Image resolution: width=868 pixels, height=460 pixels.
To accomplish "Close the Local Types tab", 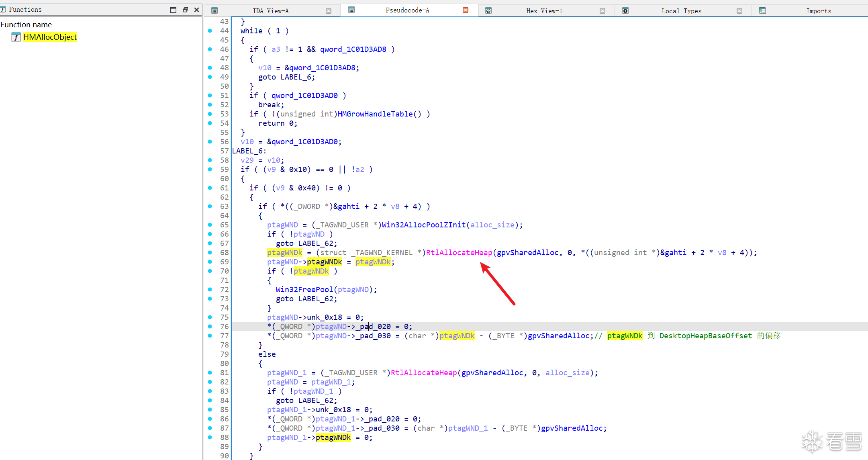I will click(739, 11).
